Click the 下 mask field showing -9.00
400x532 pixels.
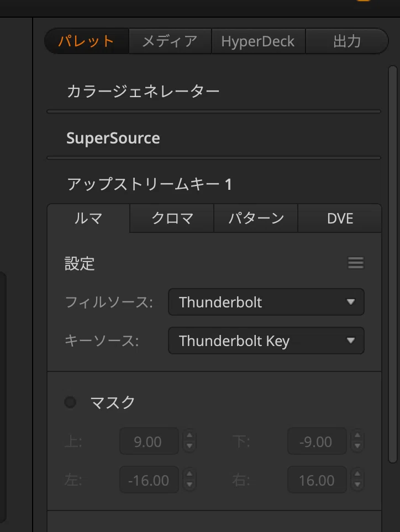[317, 441]
